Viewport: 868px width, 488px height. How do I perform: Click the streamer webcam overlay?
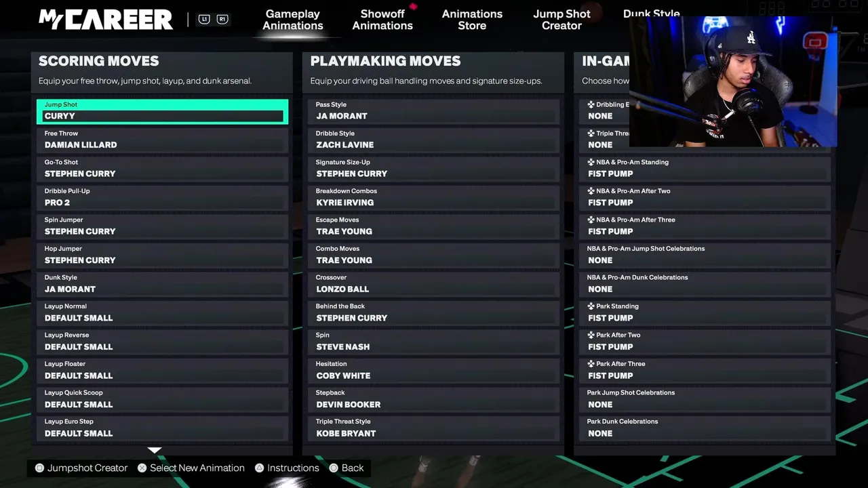click(x=733, y=82)
